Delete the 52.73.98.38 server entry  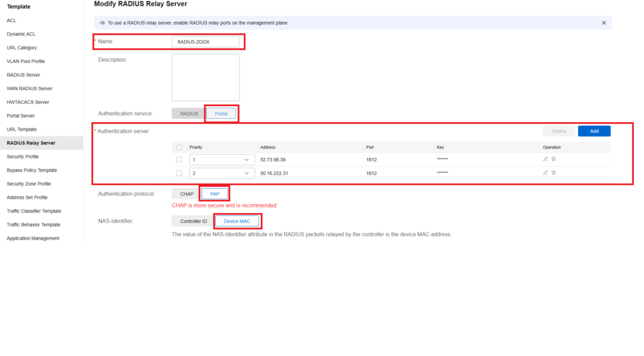pos(553,159)
